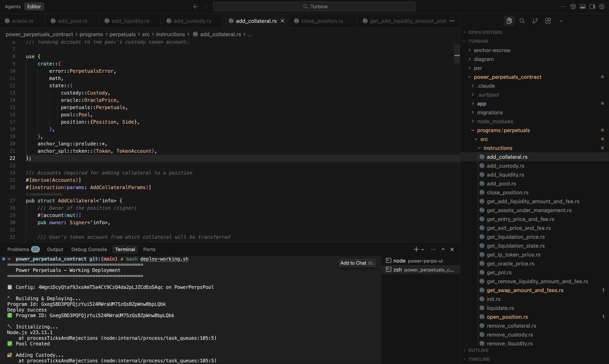Click the Turbine command search box
The image size is (609, 364).
coord(314,7)
